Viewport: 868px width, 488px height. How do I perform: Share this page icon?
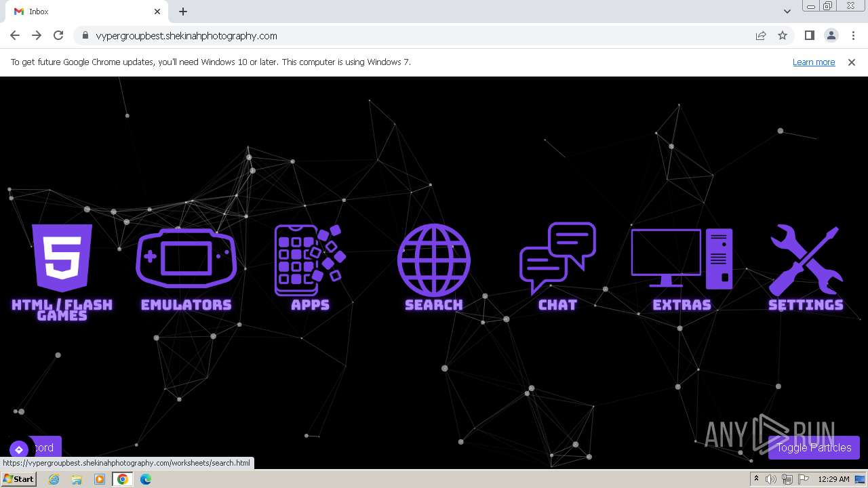pos(761,36)
